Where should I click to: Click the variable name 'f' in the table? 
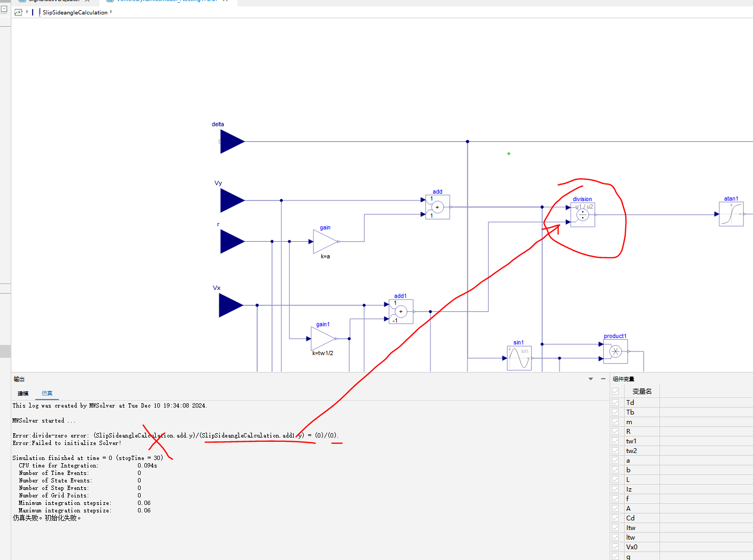click(627, 499)
